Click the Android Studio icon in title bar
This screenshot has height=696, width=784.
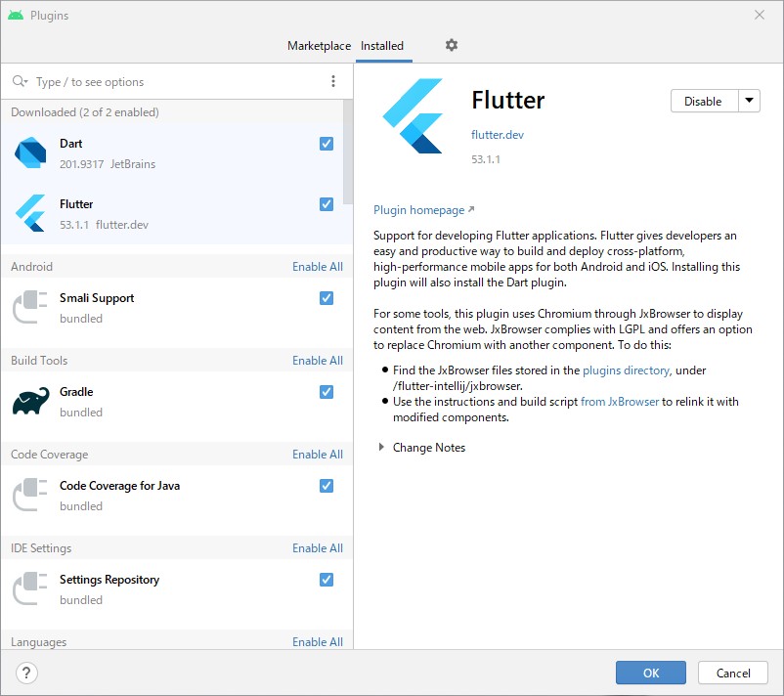click(x=16, y=15)
